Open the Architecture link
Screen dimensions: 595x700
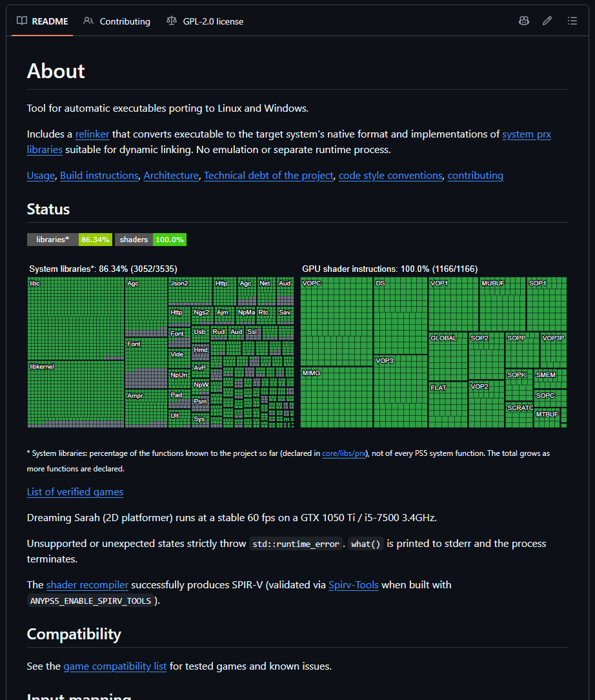point(171,176)
